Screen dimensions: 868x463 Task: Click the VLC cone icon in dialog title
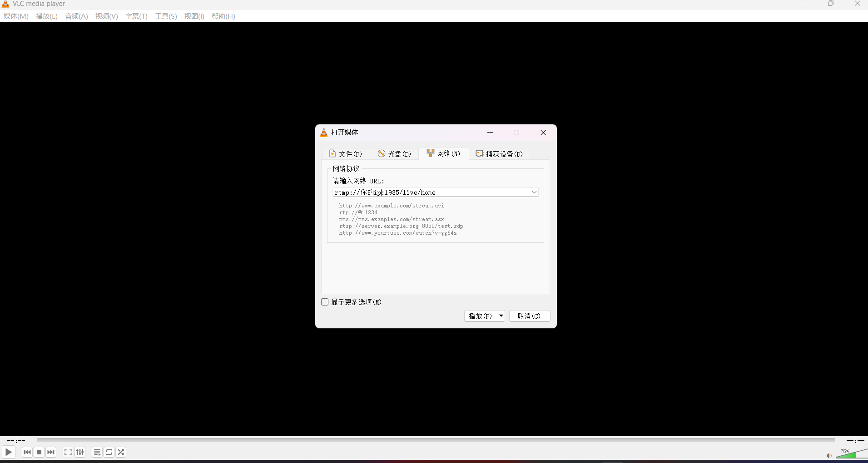tap(324, 133)
